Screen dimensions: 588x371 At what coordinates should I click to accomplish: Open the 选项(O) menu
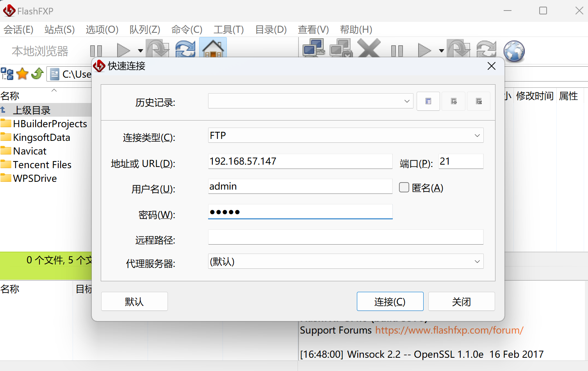102,30
